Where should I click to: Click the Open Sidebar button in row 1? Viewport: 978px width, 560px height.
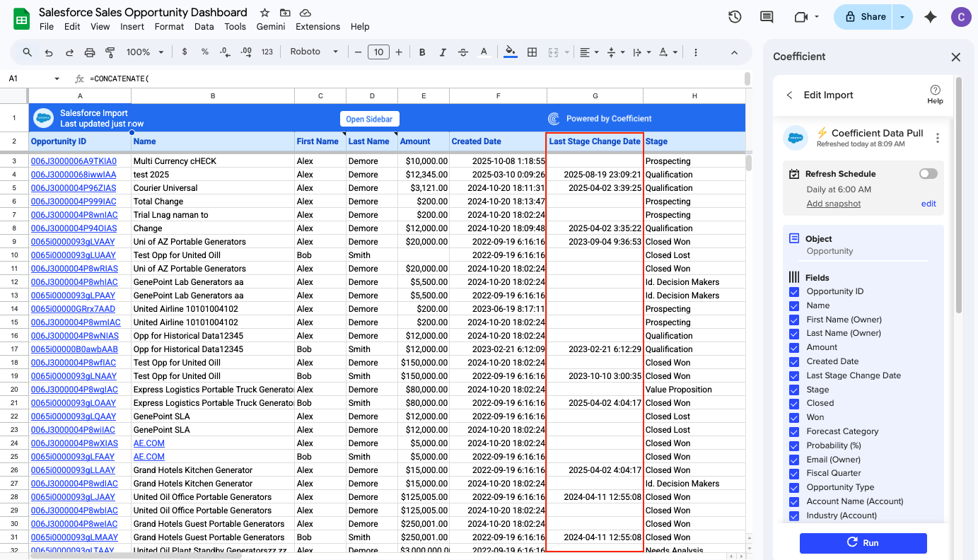(x=369, y=119)
